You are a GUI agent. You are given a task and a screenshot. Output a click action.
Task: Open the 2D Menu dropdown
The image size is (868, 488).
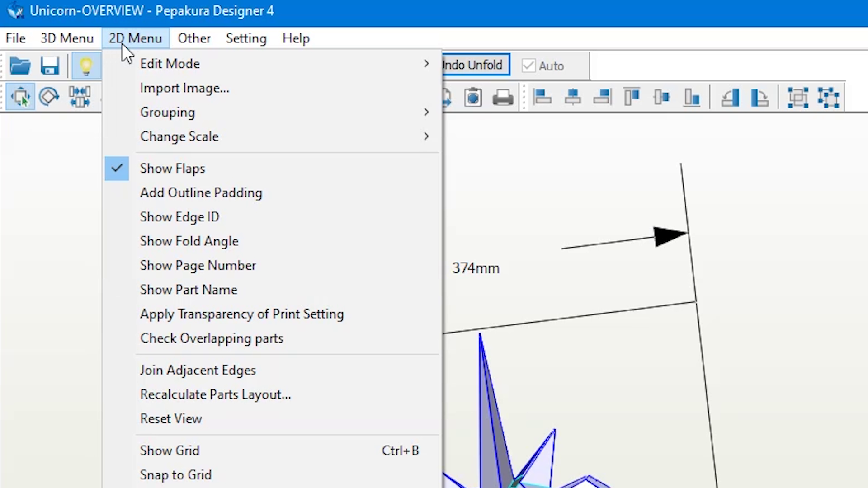135,38
